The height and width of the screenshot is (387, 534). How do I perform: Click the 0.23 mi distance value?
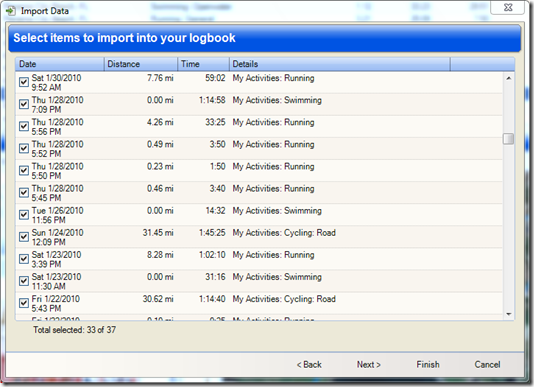pos(160,167)
